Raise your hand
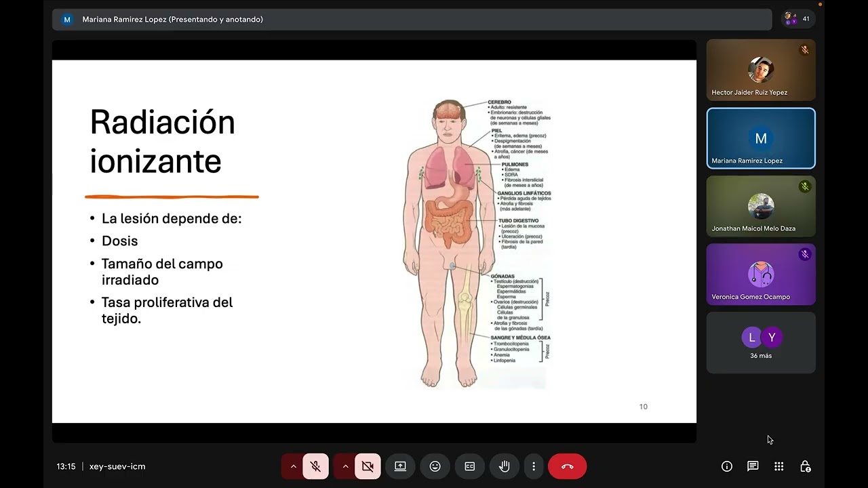 point(505,466)
